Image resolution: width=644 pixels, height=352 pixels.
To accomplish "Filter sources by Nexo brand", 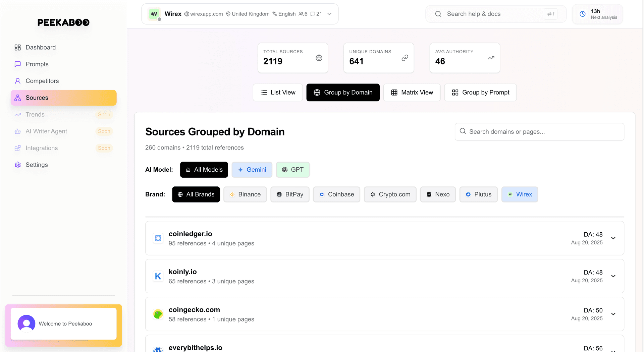I will (438, 194).
